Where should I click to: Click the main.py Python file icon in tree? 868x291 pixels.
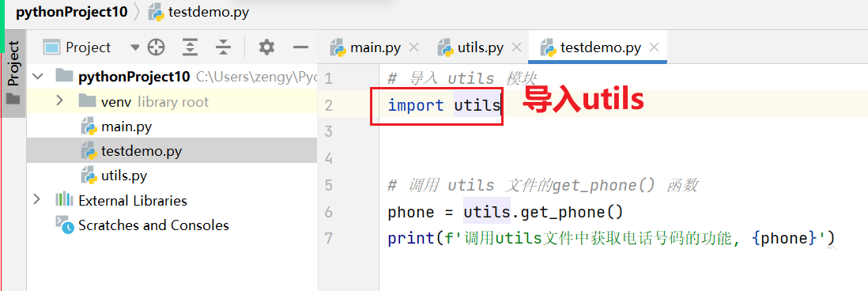point(89,127)
